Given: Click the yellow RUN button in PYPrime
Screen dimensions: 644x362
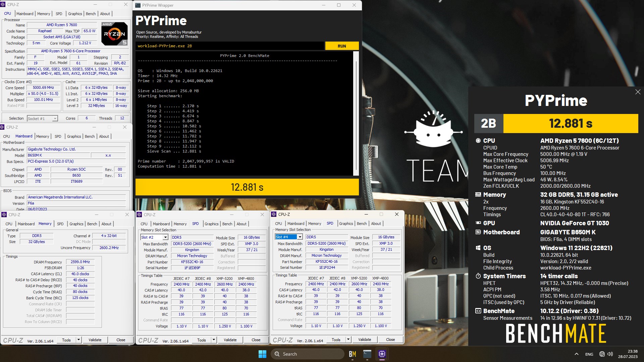Looking at the screenshot, I should coord(342,46).
